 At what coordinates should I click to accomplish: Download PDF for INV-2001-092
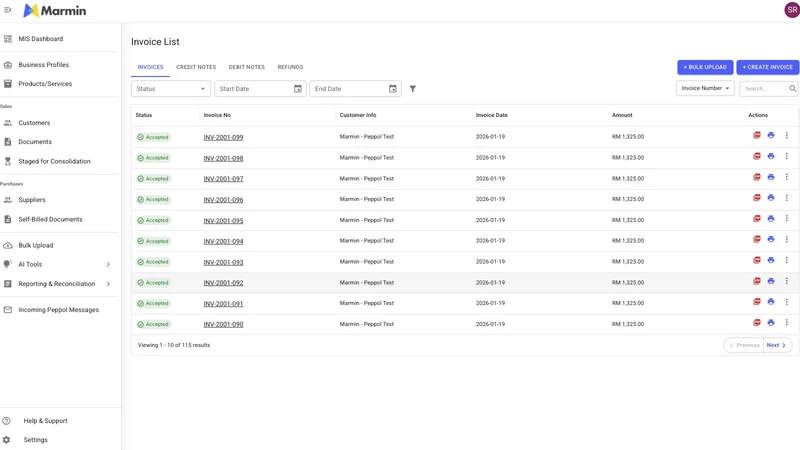pyautogui.click(x=757, y=281)
